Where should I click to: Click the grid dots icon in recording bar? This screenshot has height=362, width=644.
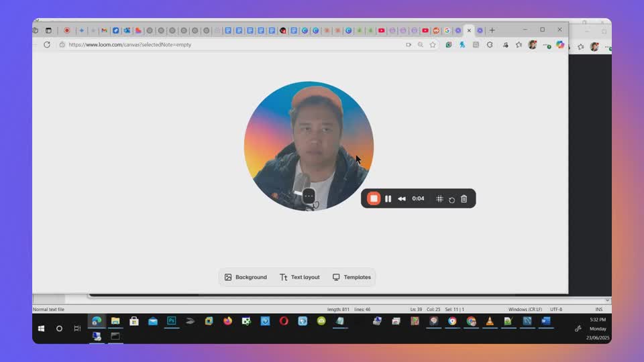439,198
